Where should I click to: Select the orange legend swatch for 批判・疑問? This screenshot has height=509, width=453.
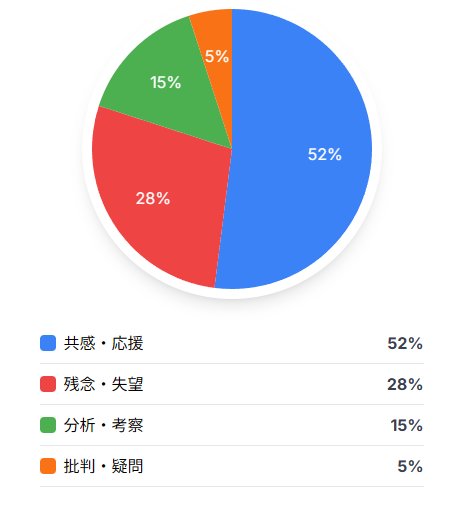(x=48, y=466)
